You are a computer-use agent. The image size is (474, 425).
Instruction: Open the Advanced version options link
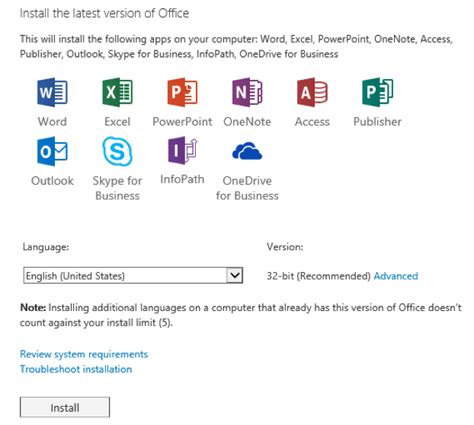click(x=396, y=276)
